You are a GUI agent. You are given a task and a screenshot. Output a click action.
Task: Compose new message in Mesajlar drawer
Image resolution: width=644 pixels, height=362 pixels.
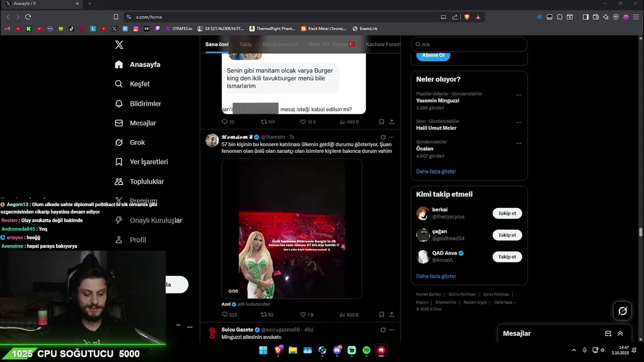click(x=608, y=333)
